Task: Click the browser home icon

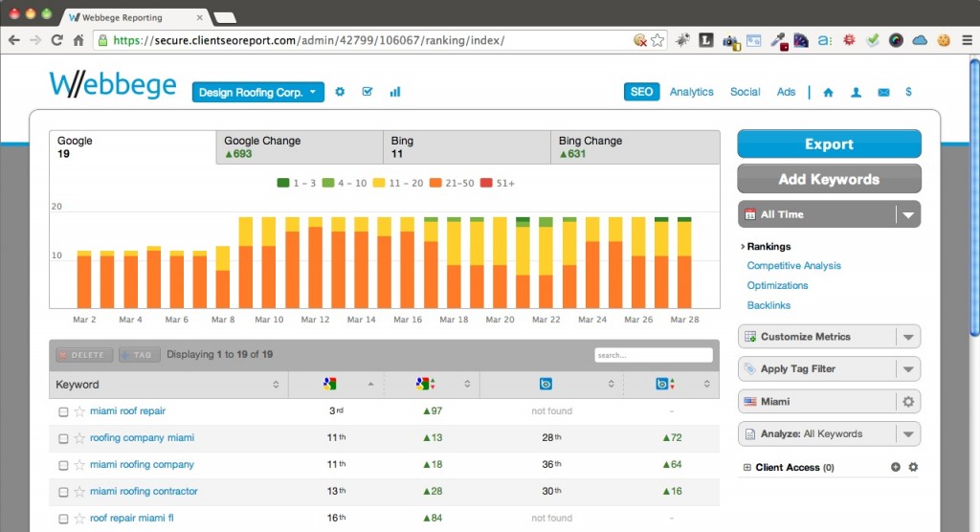Action: [x=78, y=40]
